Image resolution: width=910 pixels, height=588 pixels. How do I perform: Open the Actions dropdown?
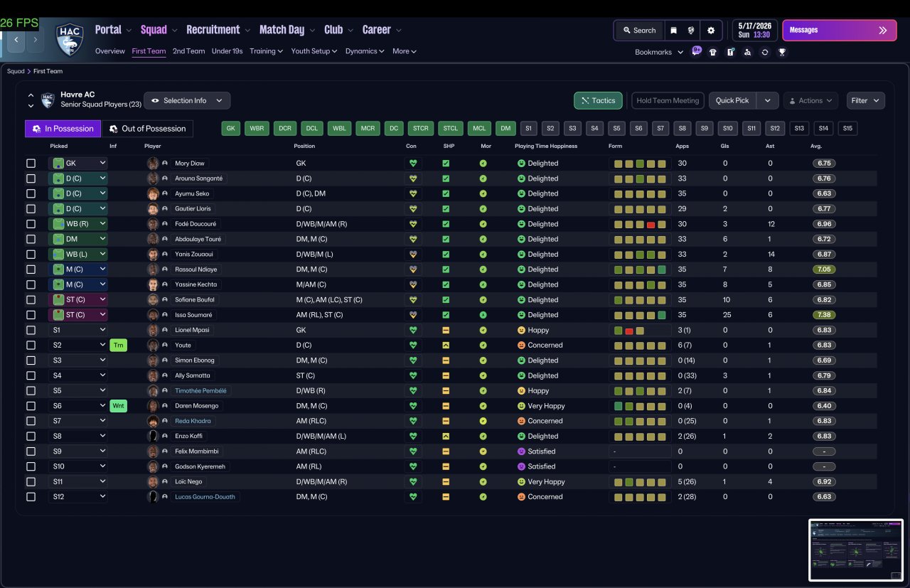click(810, 100)
